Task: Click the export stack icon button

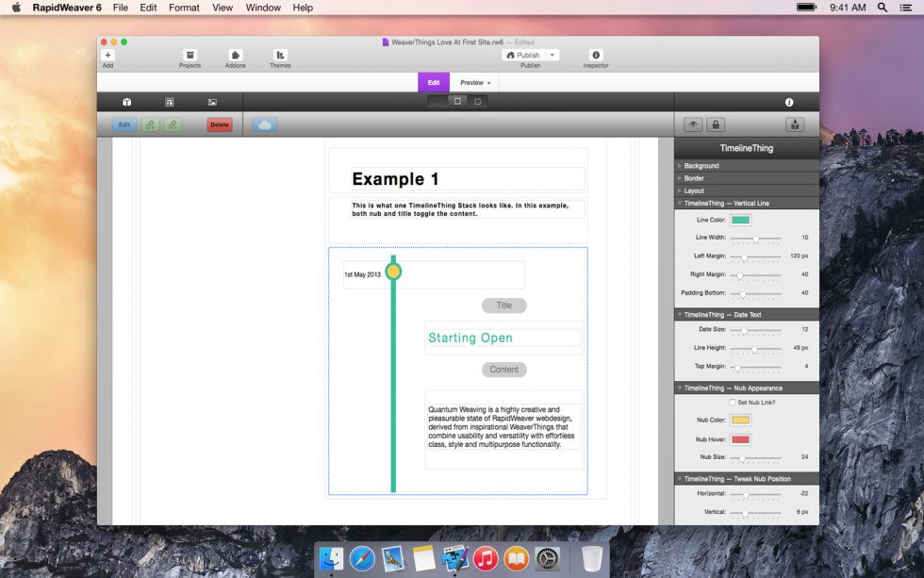Action: point(795,124)
